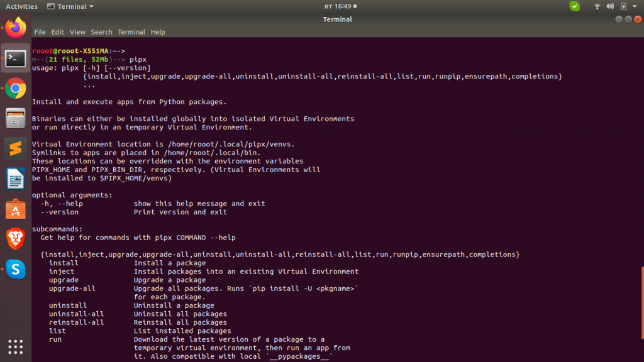
Task: Expand the Terminal app menu in top bar
Action: (x=70, y=6)
